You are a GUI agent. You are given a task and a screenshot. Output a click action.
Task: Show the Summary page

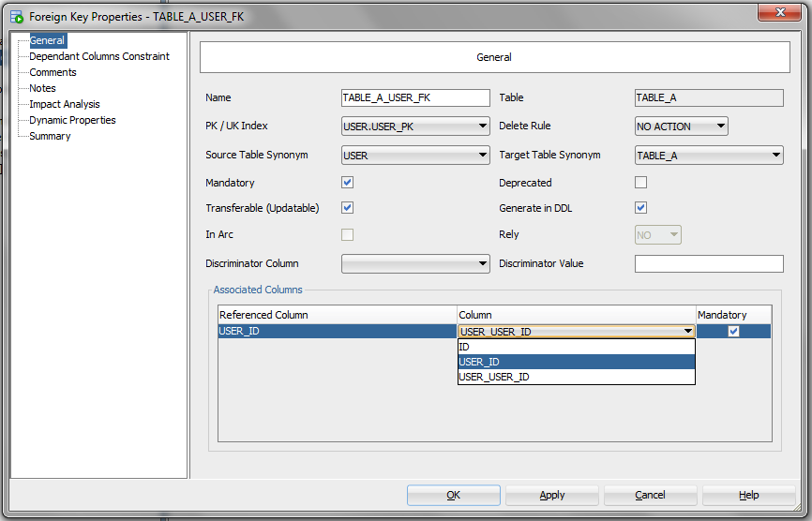pos(50,136)
